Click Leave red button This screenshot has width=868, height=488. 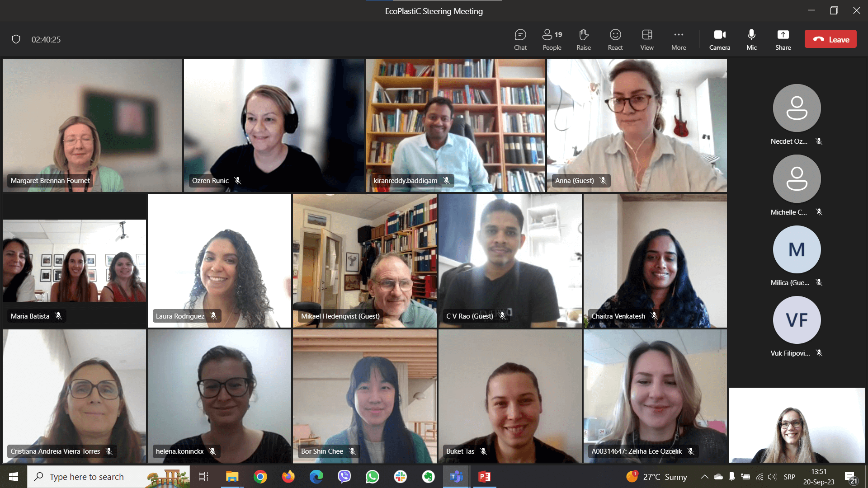click(831, 39)
